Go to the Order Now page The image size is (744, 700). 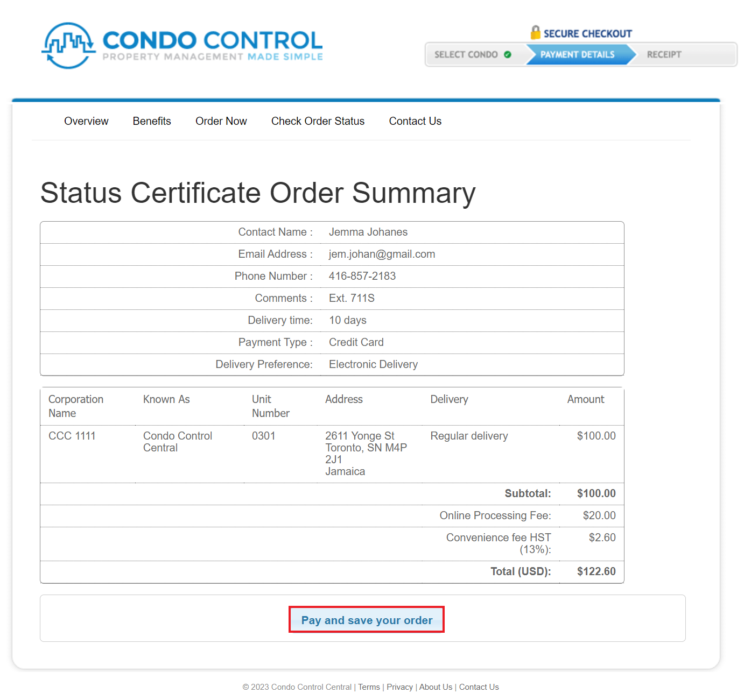(x=221, y=121)
